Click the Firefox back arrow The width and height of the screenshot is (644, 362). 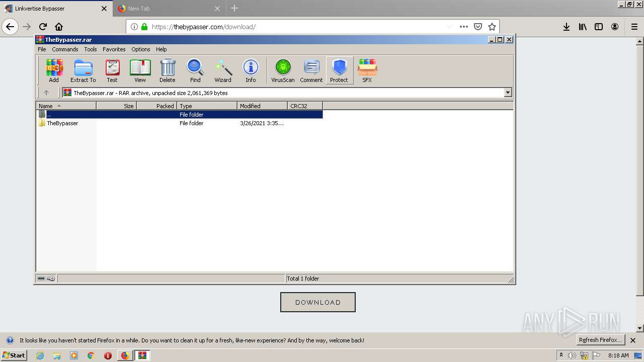coord(10,27)
